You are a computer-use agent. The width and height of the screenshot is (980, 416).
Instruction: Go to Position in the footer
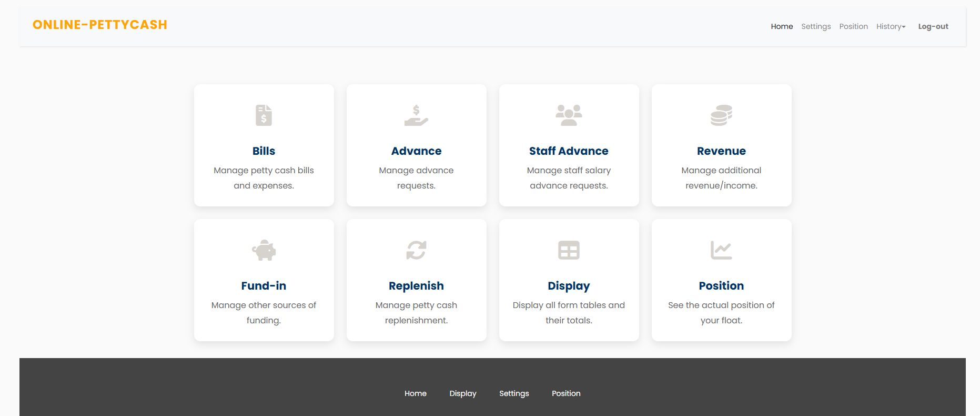(566, 393)
